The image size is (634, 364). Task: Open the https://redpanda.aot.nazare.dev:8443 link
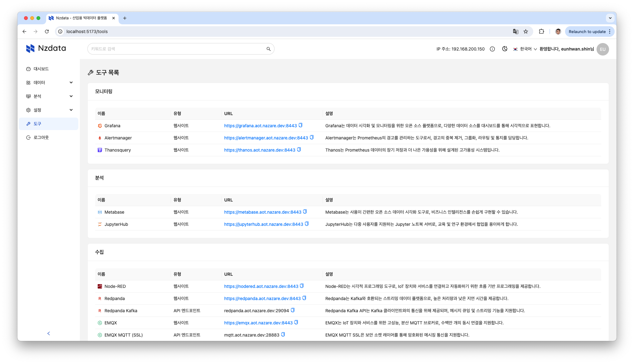tap(262, 298)
